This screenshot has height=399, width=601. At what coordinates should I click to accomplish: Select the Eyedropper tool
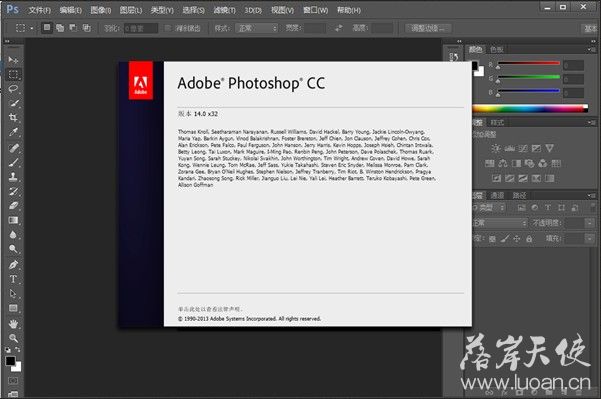point(13,132)
